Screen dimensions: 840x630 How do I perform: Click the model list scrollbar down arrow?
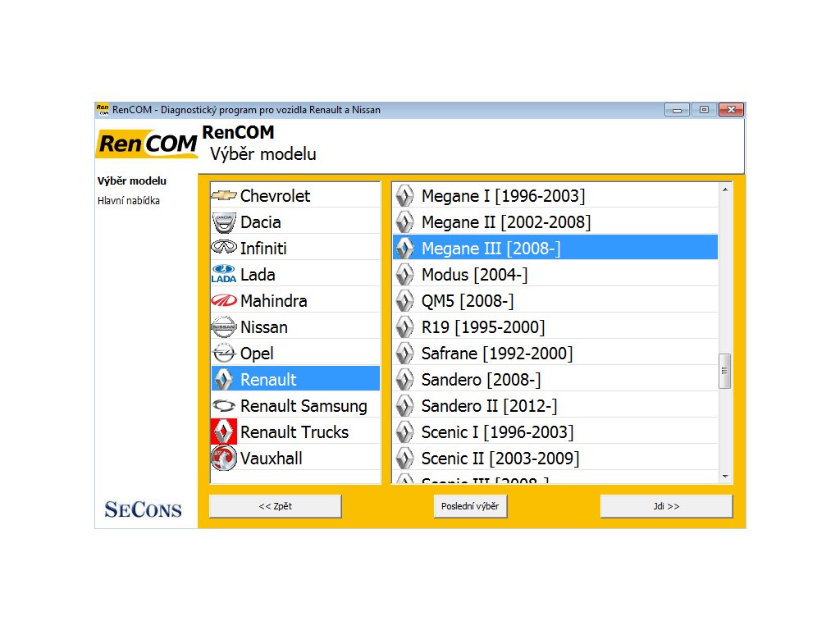click(x=725, y=477)
